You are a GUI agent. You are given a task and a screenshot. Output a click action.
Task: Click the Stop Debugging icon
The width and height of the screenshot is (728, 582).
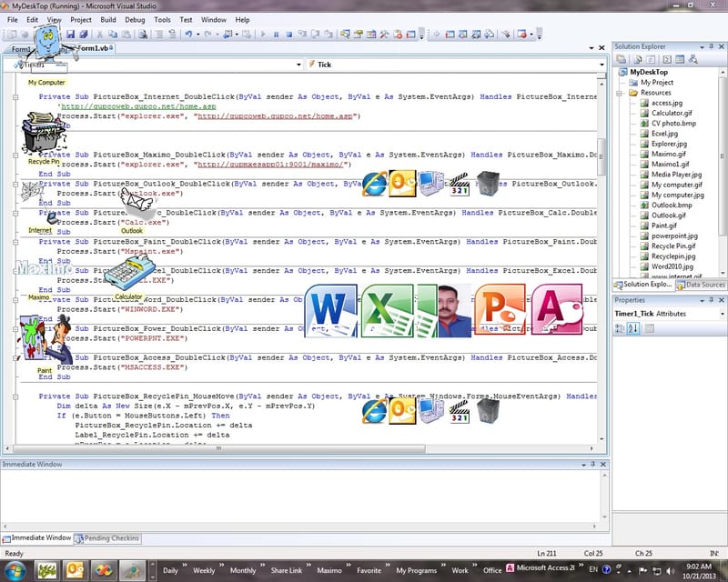click(x=289, y=34)
